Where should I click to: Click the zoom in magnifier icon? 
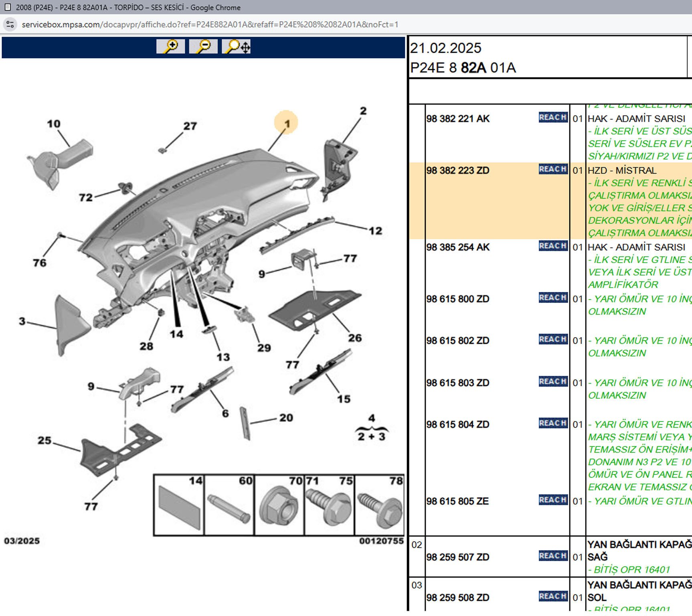point(170,47)
